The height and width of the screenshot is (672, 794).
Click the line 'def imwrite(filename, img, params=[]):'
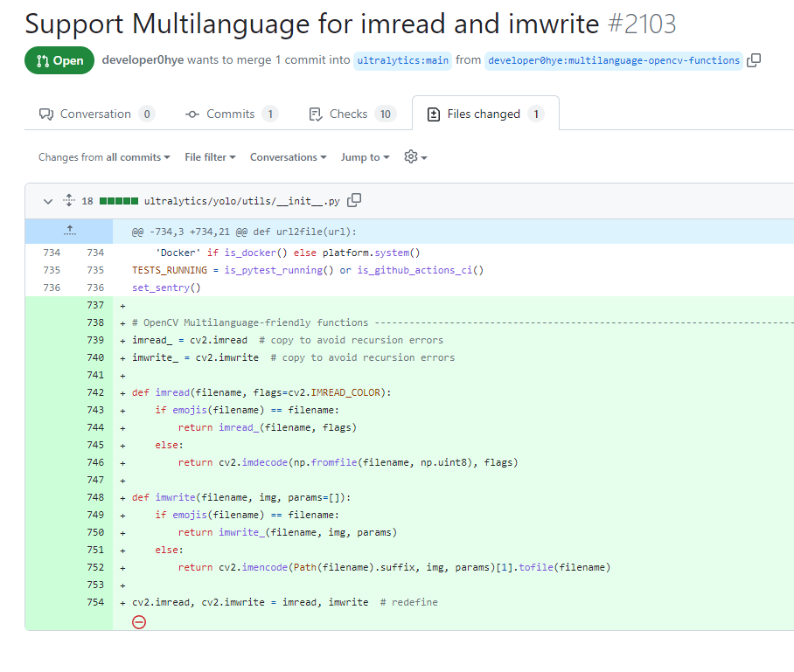tap(241, 497)
